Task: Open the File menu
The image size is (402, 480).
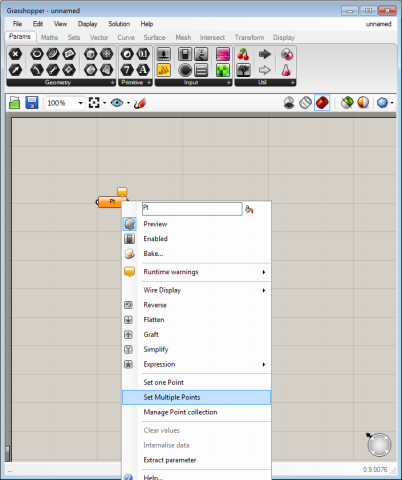Action: coord(17,24)
